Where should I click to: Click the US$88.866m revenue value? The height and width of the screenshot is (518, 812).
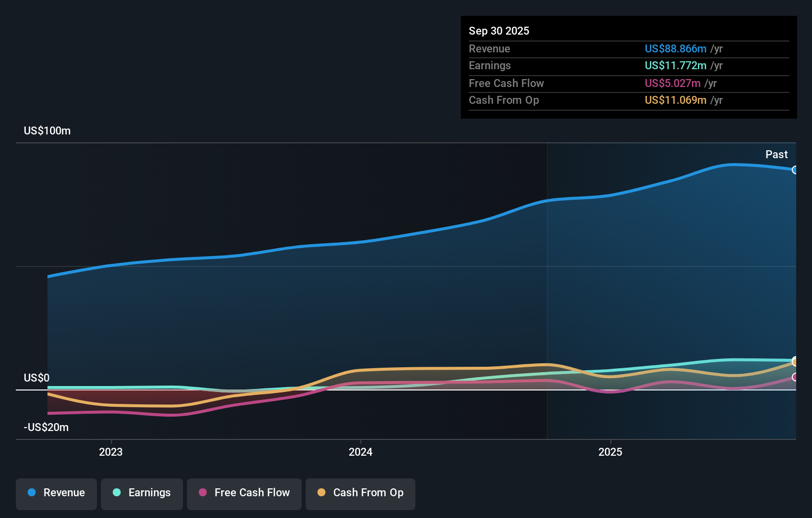[x=675, y=49]
